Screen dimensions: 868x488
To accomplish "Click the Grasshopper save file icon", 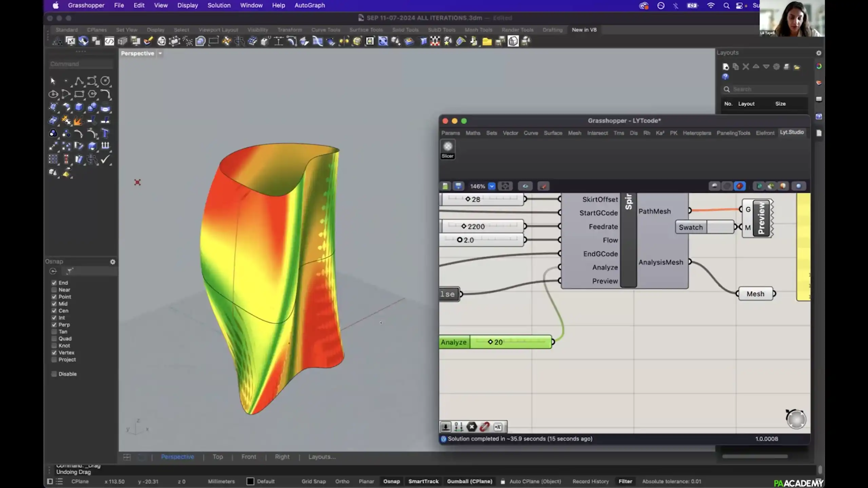I will click(x=458, y=186).
